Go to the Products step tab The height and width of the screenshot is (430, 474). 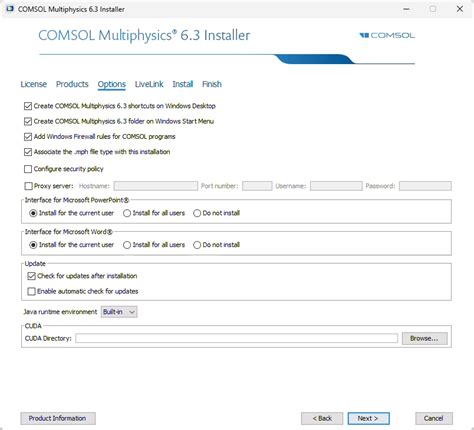pos(72,84)
